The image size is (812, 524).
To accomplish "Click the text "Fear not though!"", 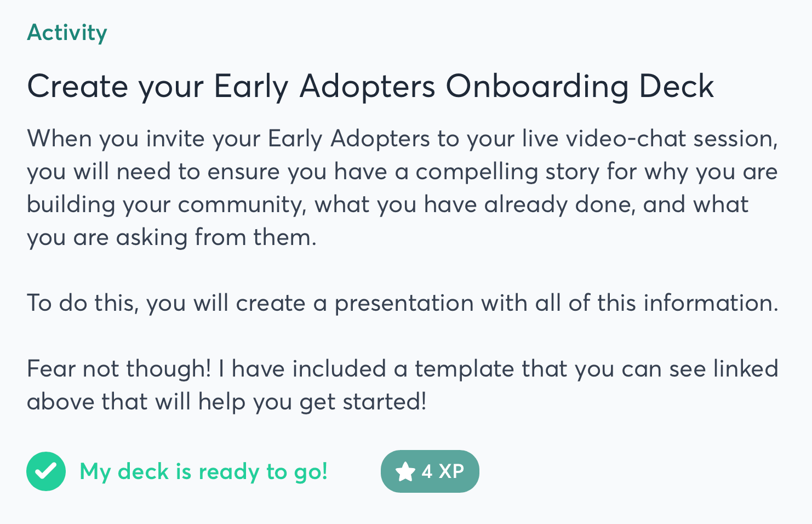I will (119, 369).
